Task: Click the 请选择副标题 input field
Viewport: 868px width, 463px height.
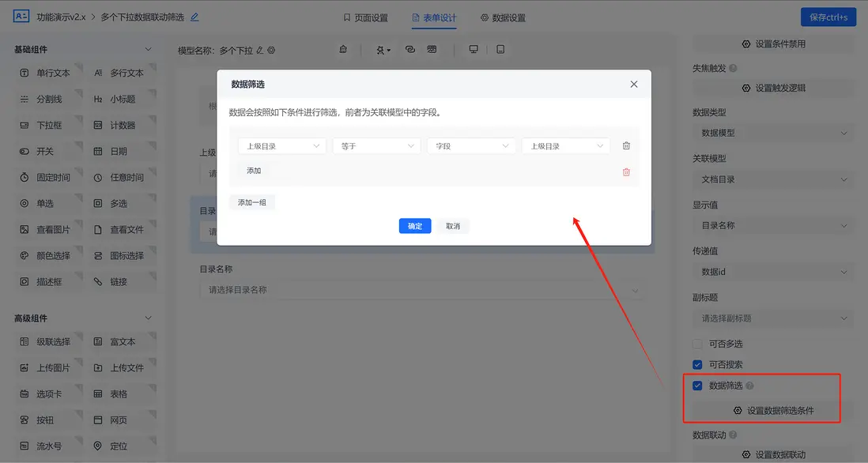Action: tap(772, 317)
